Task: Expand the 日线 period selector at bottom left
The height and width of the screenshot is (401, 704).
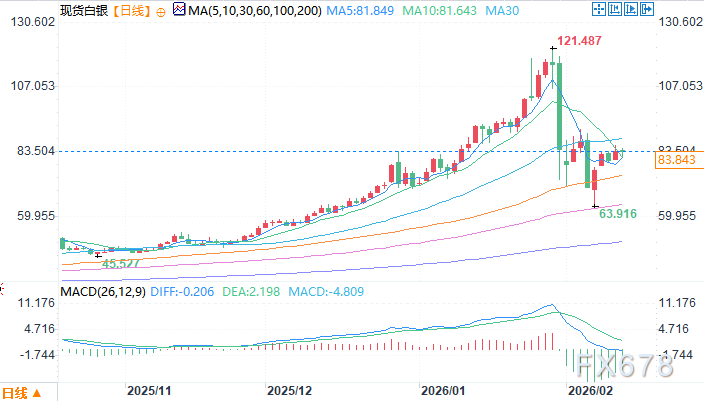Action: 22,391
